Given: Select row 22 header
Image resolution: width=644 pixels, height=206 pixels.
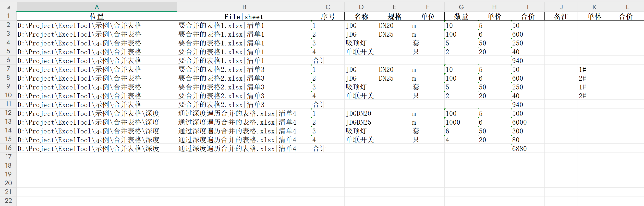Looking at the screenshot, I should click(x=8, y=201).
